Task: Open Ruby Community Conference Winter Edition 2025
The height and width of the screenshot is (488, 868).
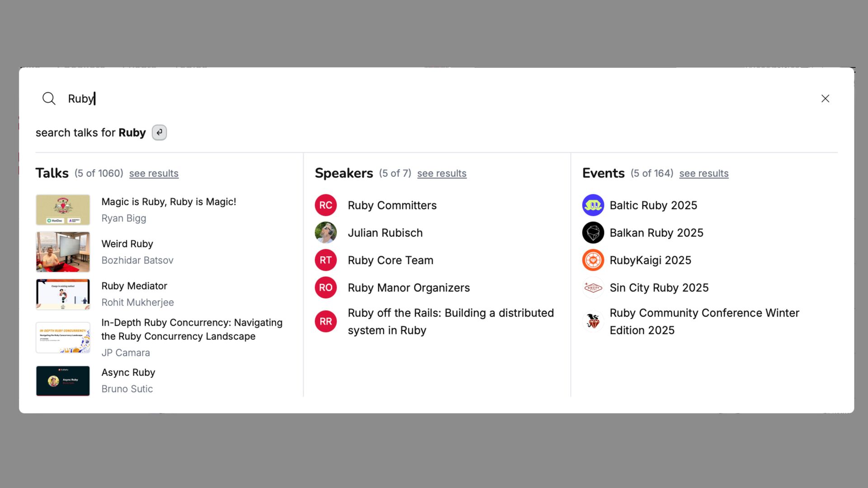Action: [704, 321]
